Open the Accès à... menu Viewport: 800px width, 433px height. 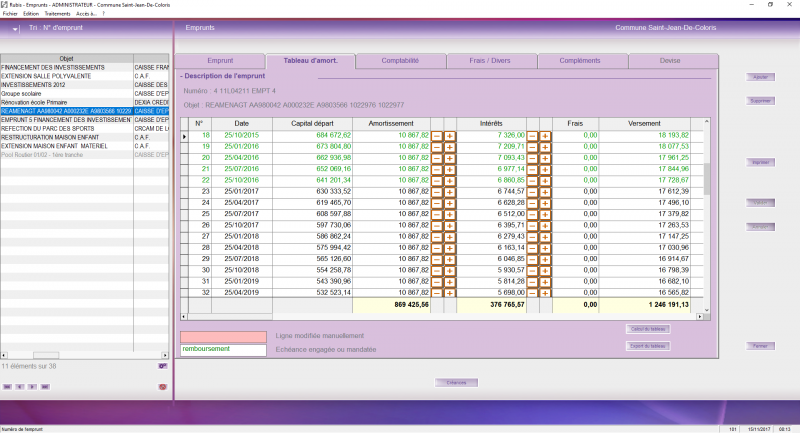[86, 14]
